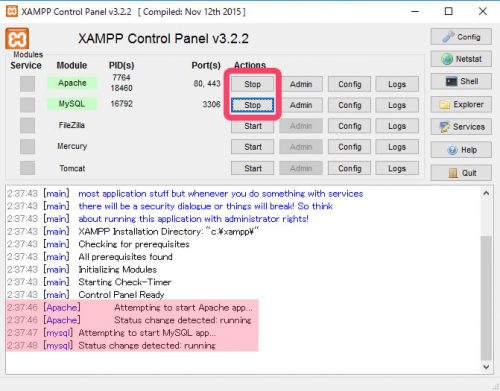Open Netstat globe button
Viewport: 500px width, 391px height.
[461, 59]
